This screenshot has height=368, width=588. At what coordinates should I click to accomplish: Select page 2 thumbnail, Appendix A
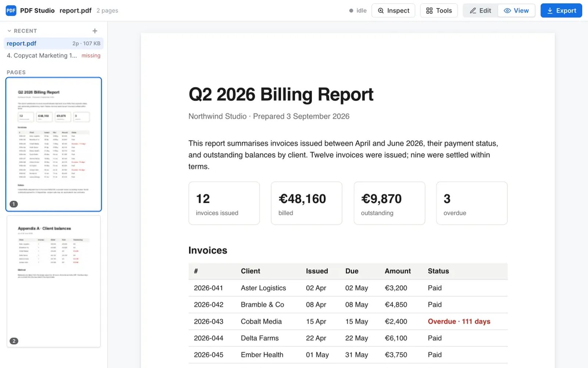pos(54,281)
